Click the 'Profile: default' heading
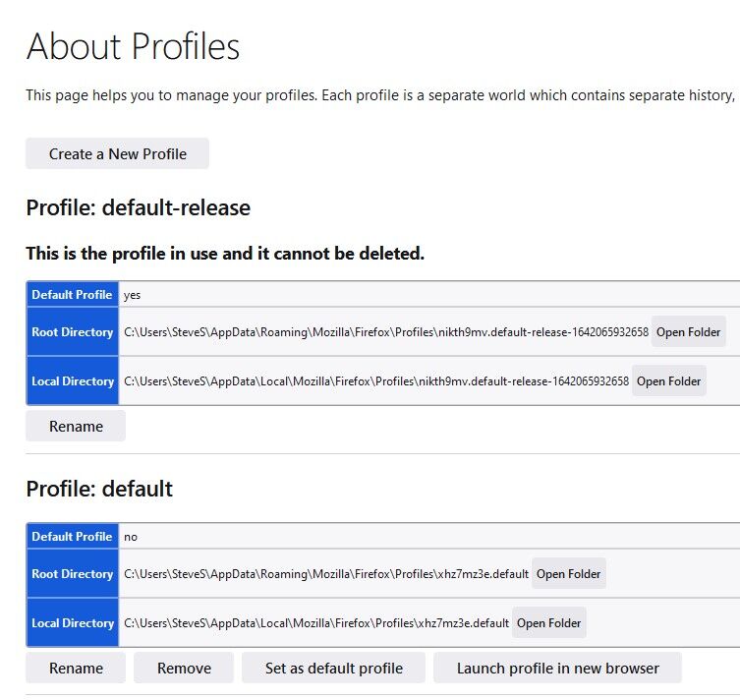The width and height of the screenshot is (740, 700). [99, 489]
